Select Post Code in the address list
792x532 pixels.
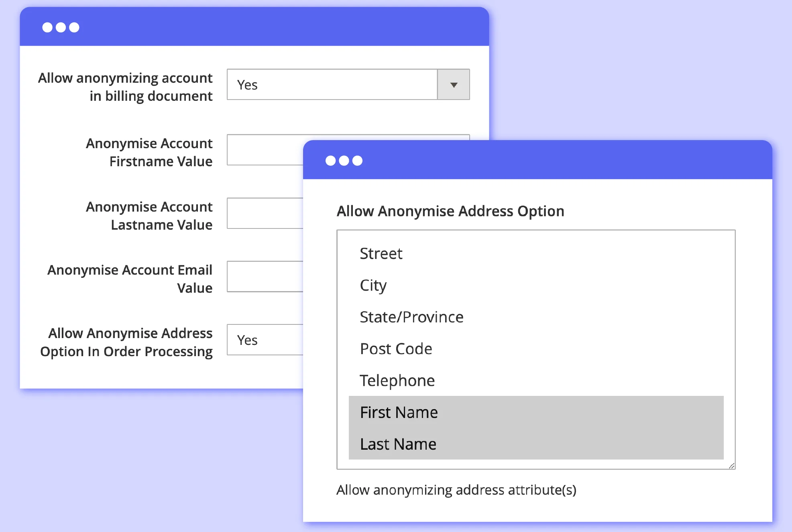tap(396, 349)
